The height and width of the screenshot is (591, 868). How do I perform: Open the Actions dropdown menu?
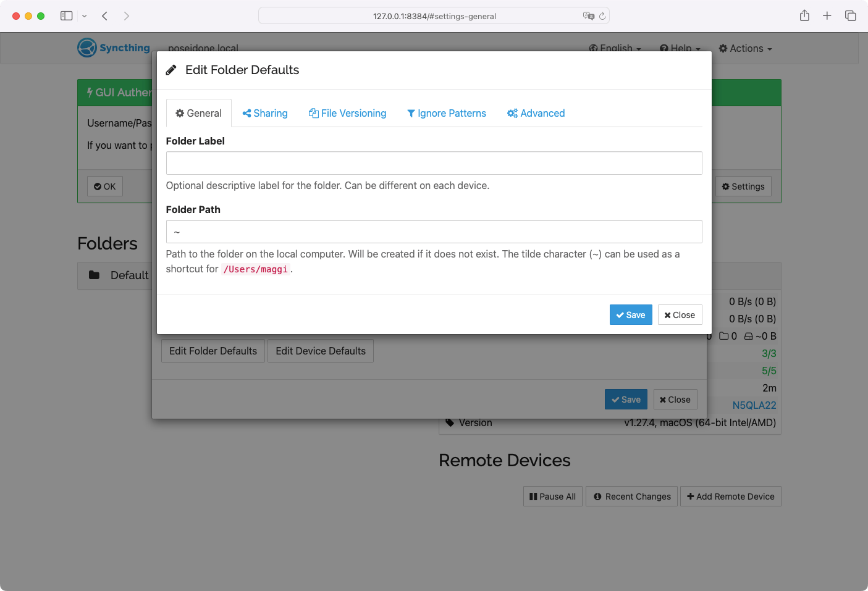point(745,48)
